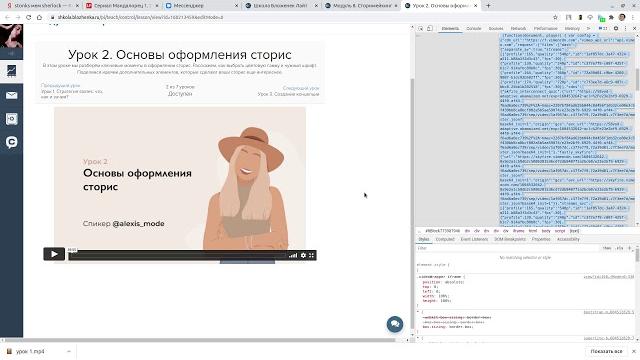
Task: Open DevTools settings gear
Action: click(616, 28)
